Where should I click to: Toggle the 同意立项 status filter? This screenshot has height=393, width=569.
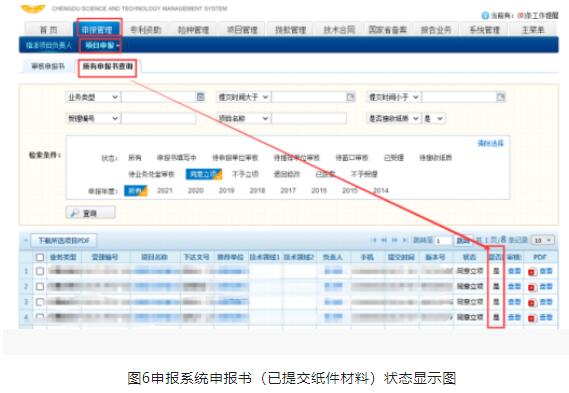204,174
